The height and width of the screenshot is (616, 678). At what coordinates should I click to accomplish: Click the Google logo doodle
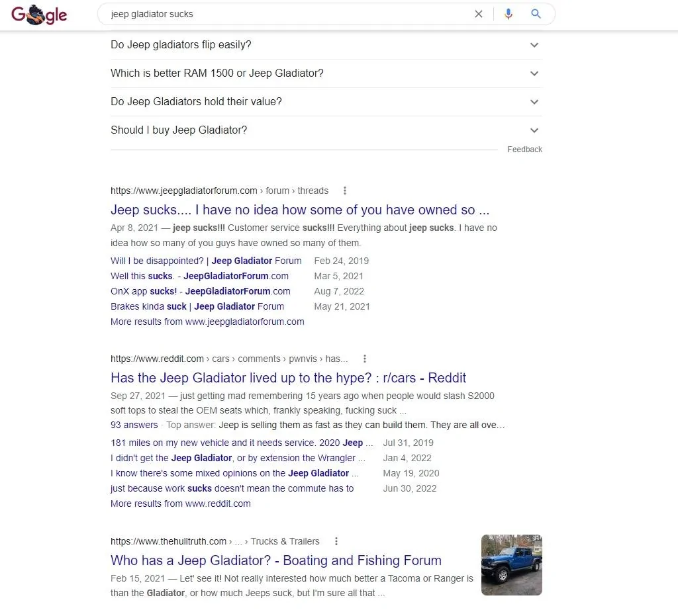click(x=39, y=15)
